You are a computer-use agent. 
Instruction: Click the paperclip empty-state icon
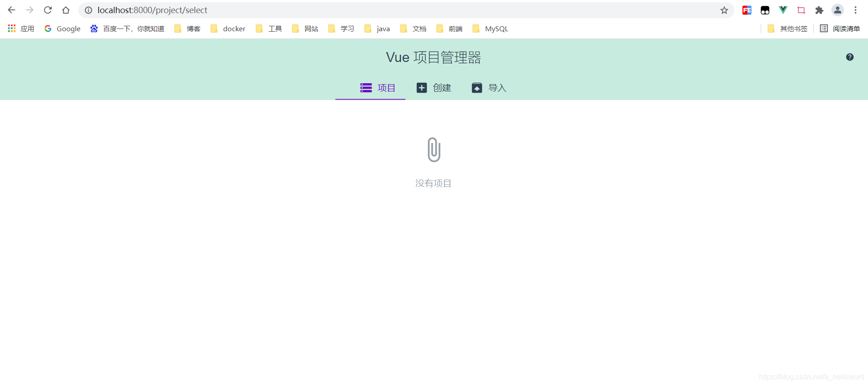pos(434,150)
